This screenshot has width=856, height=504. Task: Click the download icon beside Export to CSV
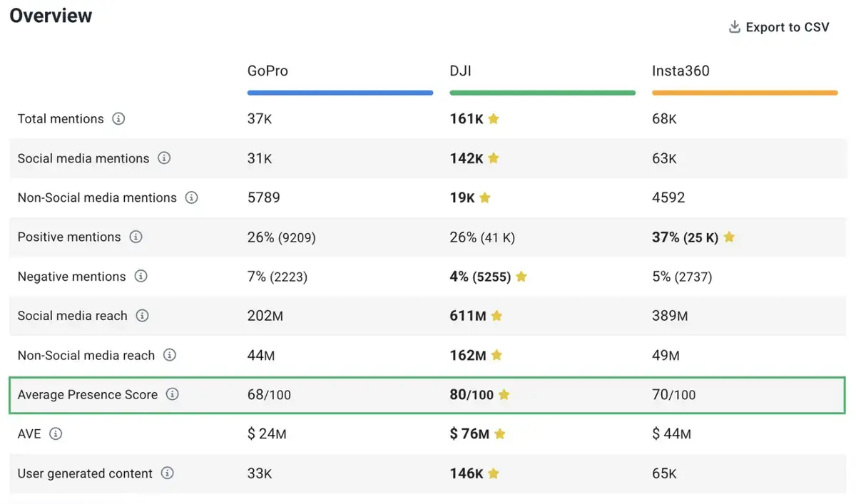(734, 26)
